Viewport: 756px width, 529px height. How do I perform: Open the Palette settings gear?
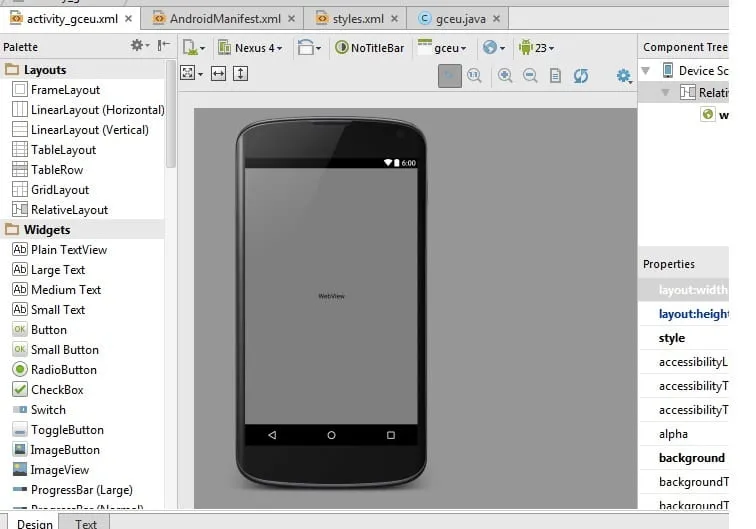138,46
